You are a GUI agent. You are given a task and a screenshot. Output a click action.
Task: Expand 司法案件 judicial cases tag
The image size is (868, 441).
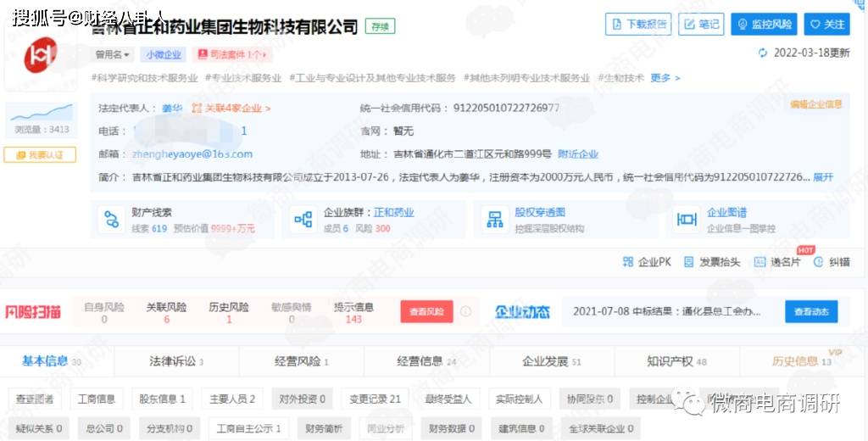point(232,55)
